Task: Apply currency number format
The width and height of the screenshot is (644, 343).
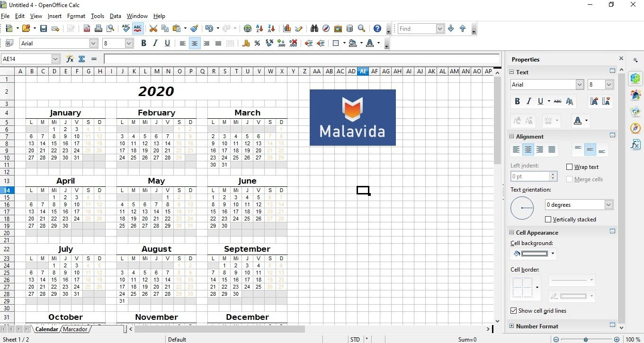Action: click(x=246, y=43)
